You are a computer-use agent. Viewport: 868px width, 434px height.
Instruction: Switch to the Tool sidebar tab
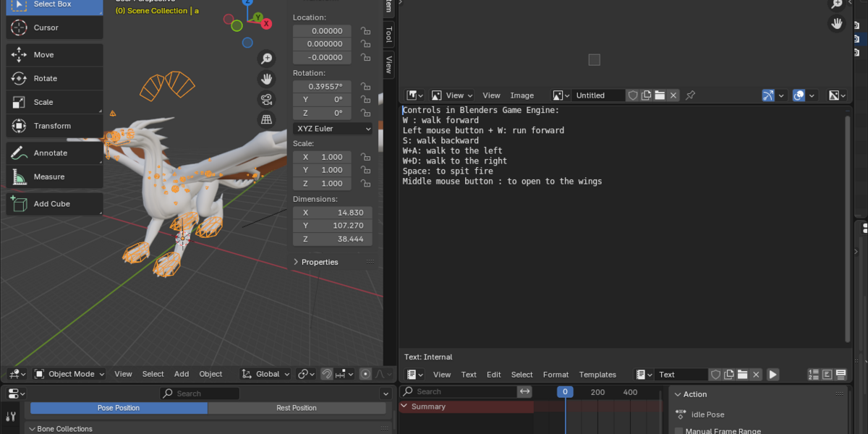[x=389, y=34]
